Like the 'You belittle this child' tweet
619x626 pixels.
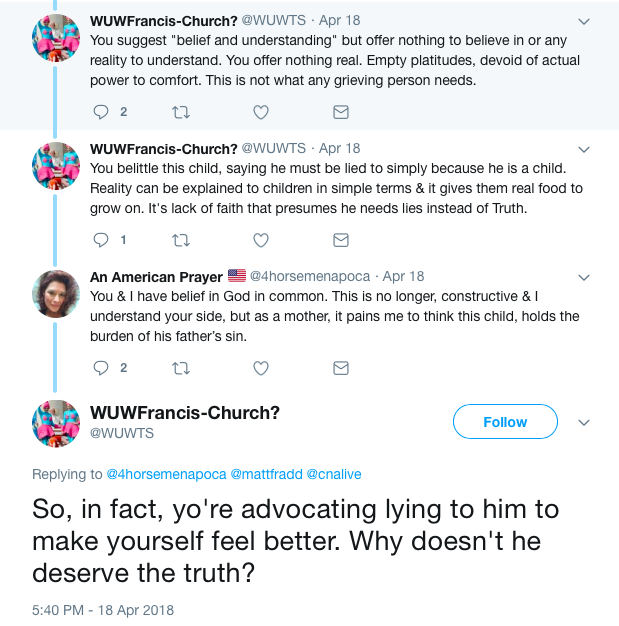tap(260, 239)
